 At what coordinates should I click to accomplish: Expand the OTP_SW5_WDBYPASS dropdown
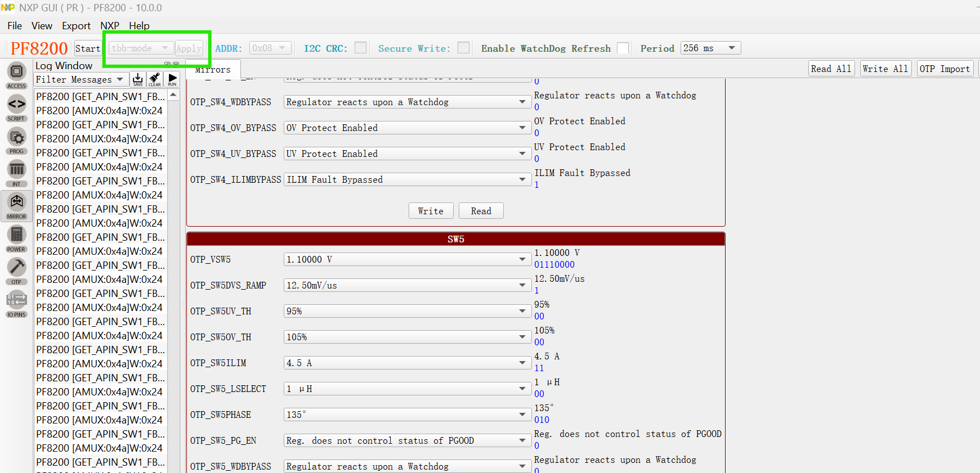coord(407,466)
